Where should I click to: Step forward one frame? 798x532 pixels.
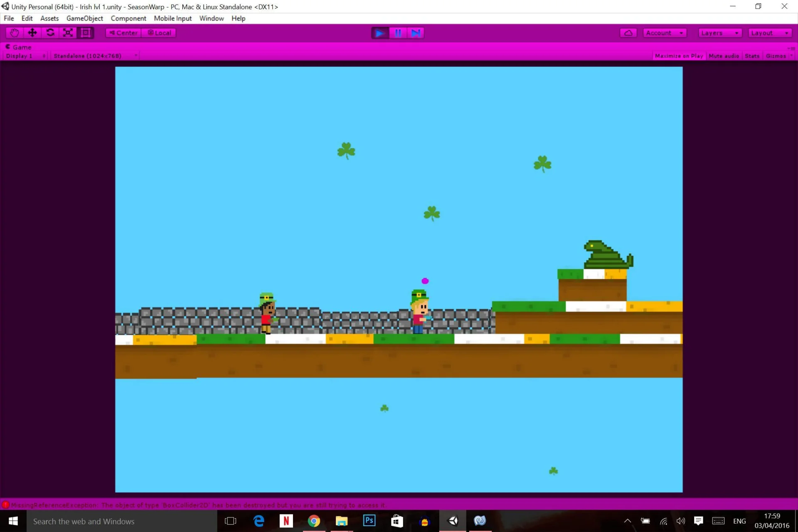click(x=415, y=33)
